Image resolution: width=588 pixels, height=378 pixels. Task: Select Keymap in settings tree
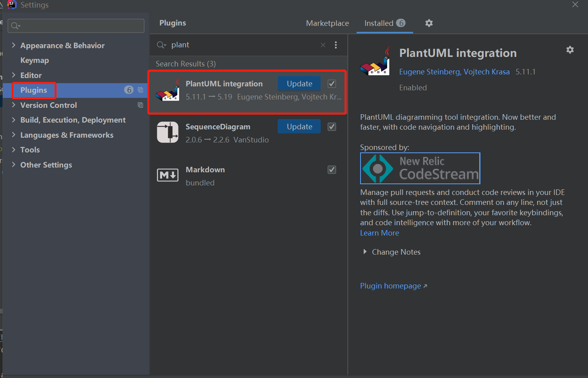tap(35, 60)
